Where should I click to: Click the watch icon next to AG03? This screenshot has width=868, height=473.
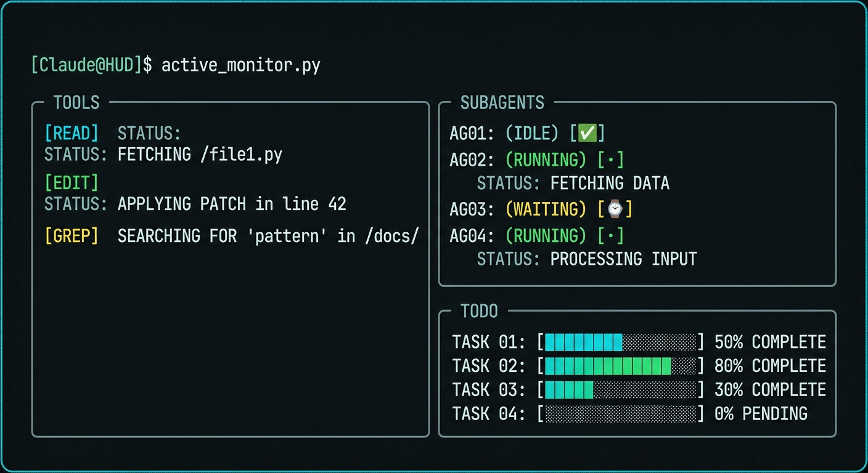(x=615, y=209)
